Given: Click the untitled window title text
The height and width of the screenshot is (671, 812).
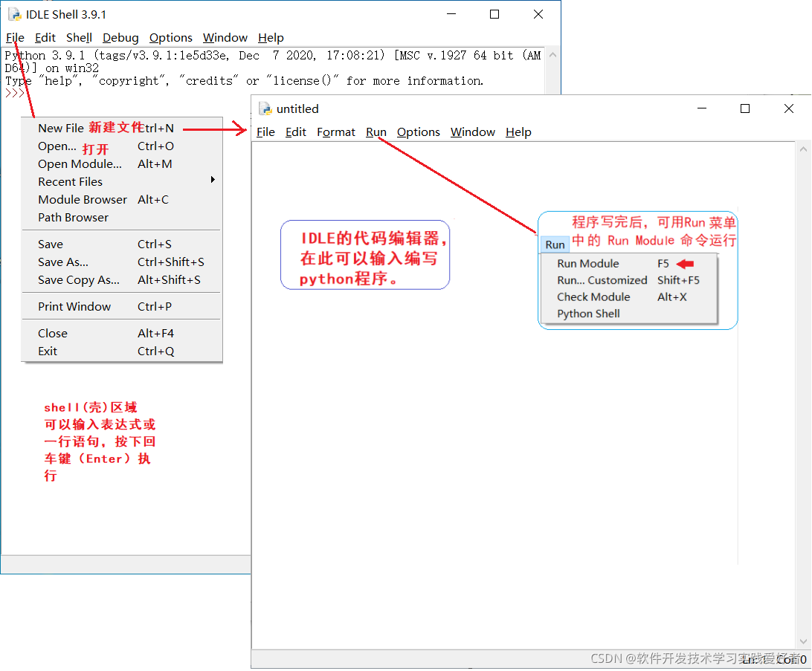Looking at the screenshot, I should pos(297,109).
